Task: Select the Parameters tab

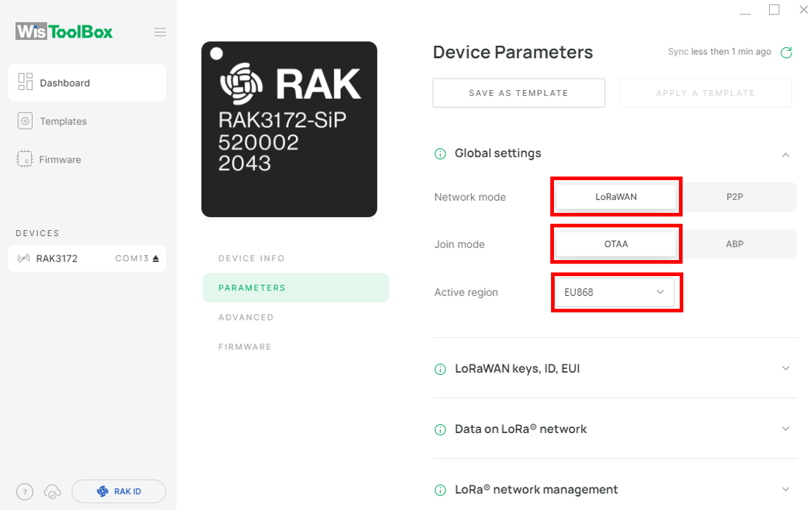Action: click(296, 288)
